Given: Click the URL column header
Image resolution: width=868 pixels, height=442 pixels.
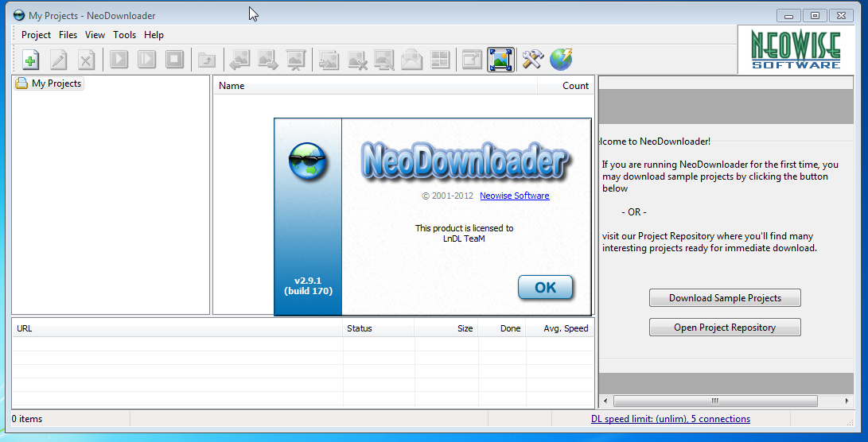Looking at the screenshot, I should pos(177,328).
